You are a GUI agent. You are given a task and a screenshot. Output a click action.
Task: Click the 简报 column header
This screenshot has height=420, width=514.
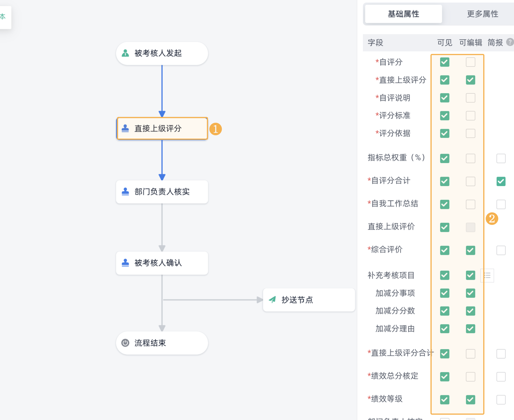(x=495, y=43)
